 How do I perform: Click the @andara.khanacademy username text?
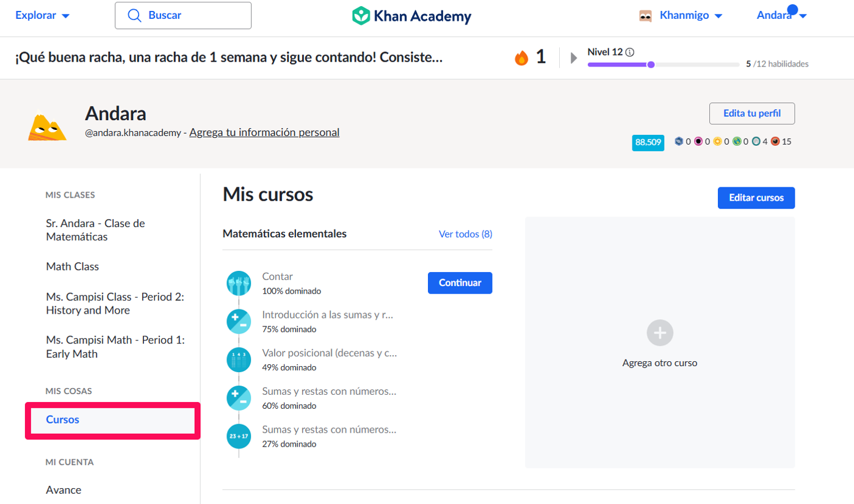click(132, 132)
